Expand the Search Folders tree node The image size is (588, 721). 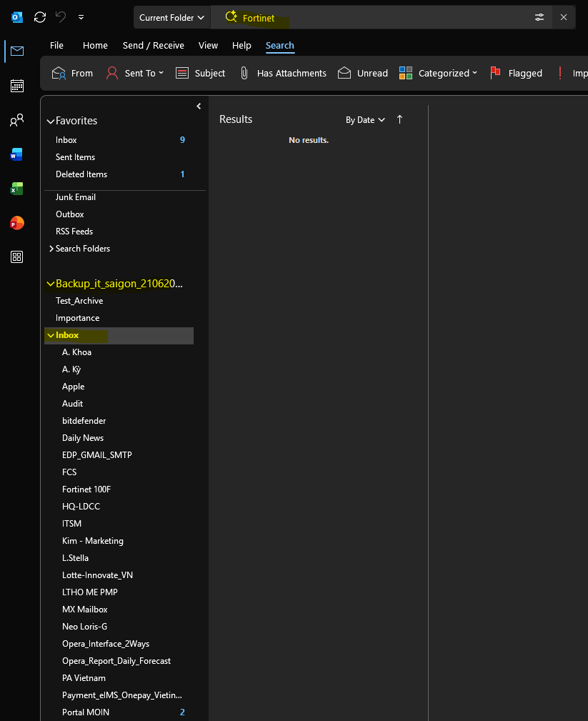pyautogui.click(x=51, y=249)
